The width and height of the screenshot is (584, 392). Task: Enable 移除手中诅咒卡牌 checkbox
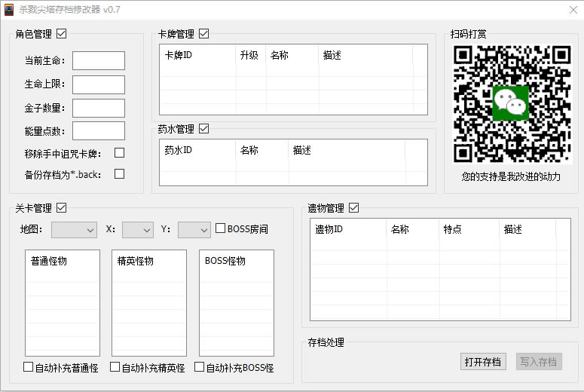(x=119, y=153)
